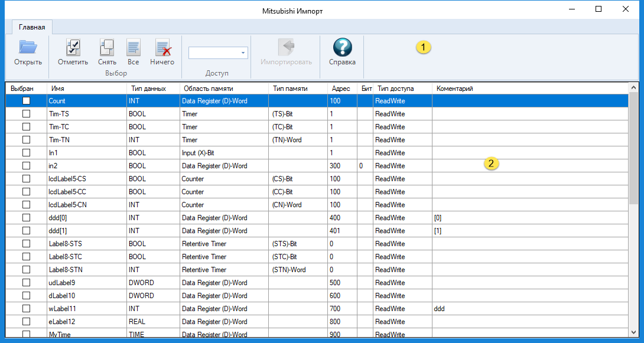This screenshot has width=644, height=343.
Task: Click the address cell 401
Action: 342,231
